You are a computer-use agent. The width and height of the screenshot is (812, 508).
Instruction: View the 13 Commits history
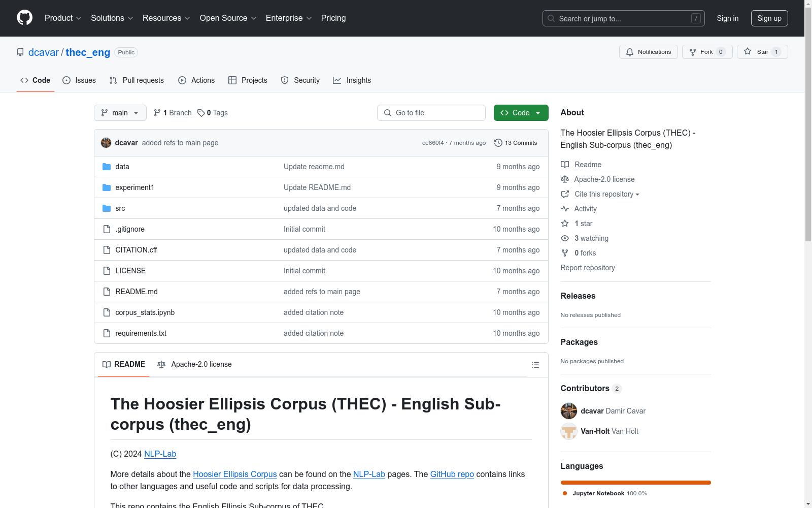tap(516, 143)
